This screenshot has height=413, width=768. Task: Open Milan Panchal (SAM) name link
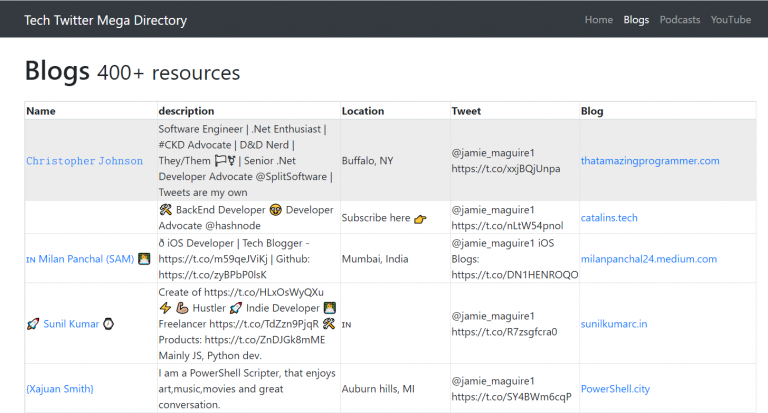(86, 259)
